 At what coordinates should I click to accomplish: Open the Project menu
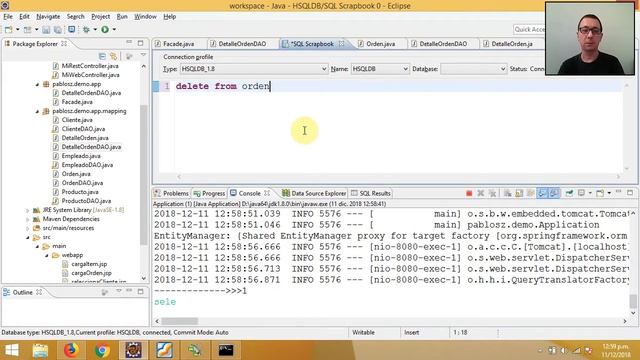tap(100, 17)
